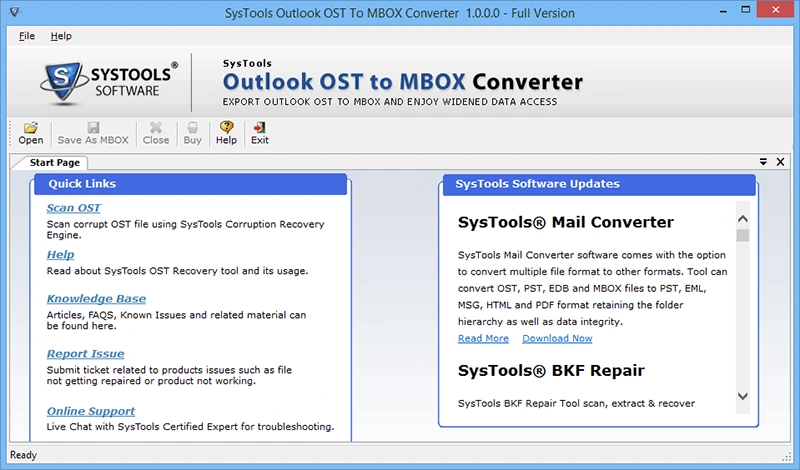Viewport: 800px width, 470px height.
Task: Close the Start Page tab panel
Action: [780, 162]
